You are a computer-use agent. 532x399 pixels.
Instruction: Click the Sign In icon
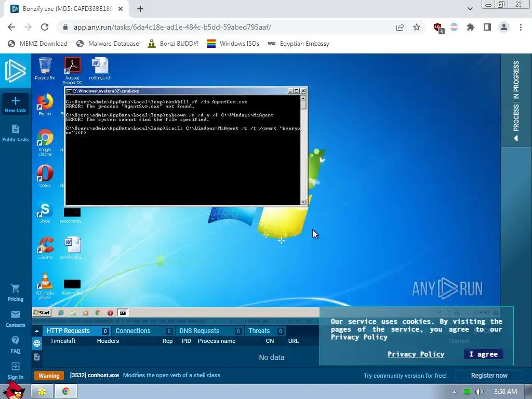tap(15, 366)
